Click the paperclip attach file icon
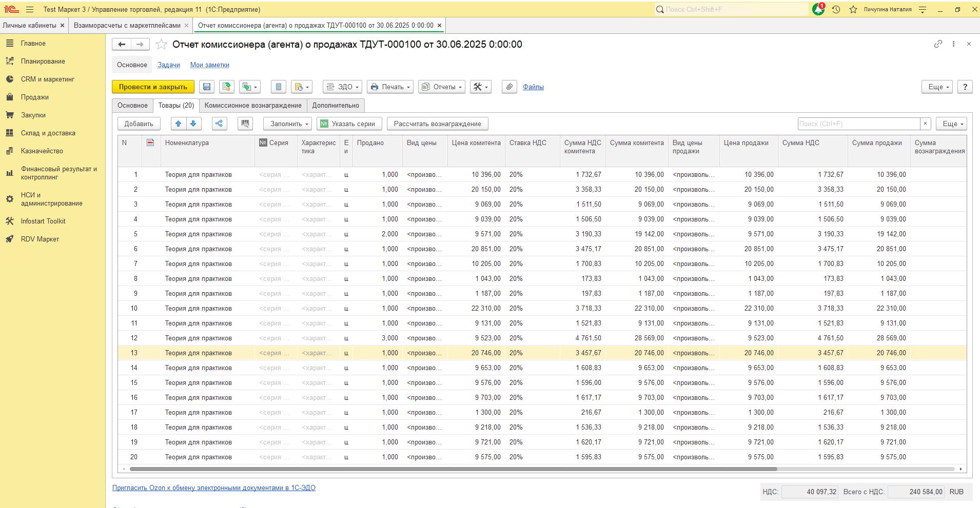Image resolution: width=980 pixels, height=508 pixels. coord(508,87)
